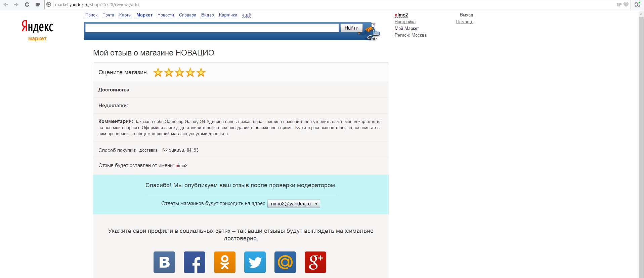Connect Mail.ru @ profile icon
This screenshot has width=644, height=278.
click(x=285, y=262)
